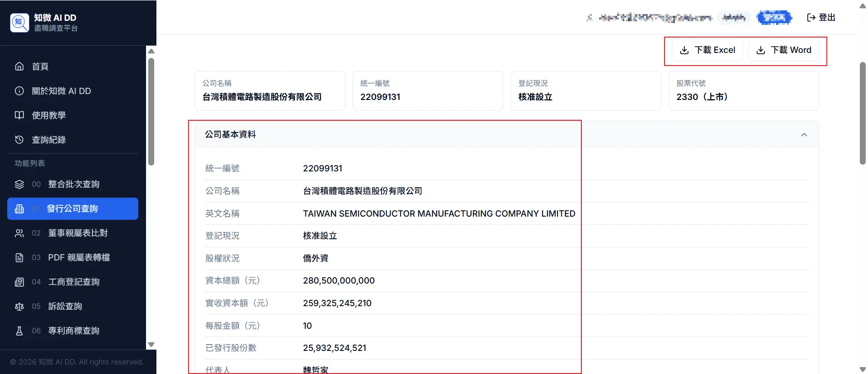The image size is (868, 374).
Task: Click the scales icon beside 訴訟查詢
Action: [x=19, y=306]
